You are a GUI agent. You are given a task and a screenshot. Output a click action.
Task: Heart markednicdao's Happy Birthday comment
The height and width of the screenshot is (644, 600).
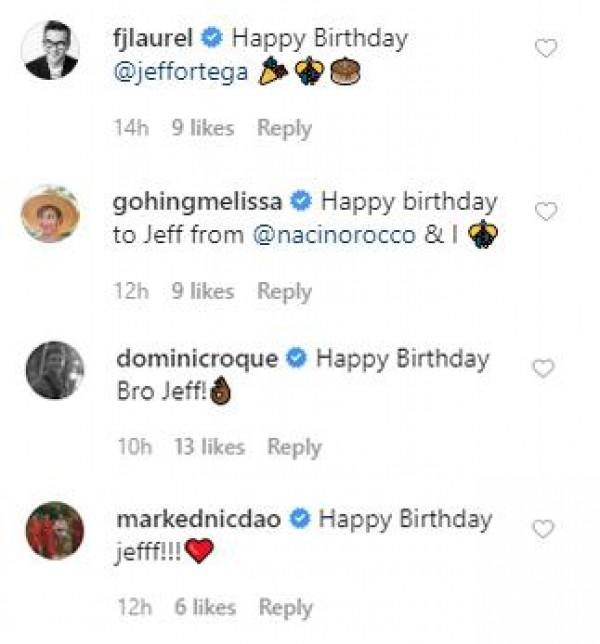click(543, 529)
